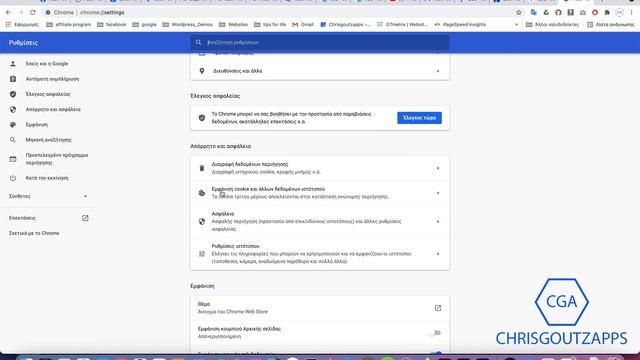Click the browser forward arrow

20,13
